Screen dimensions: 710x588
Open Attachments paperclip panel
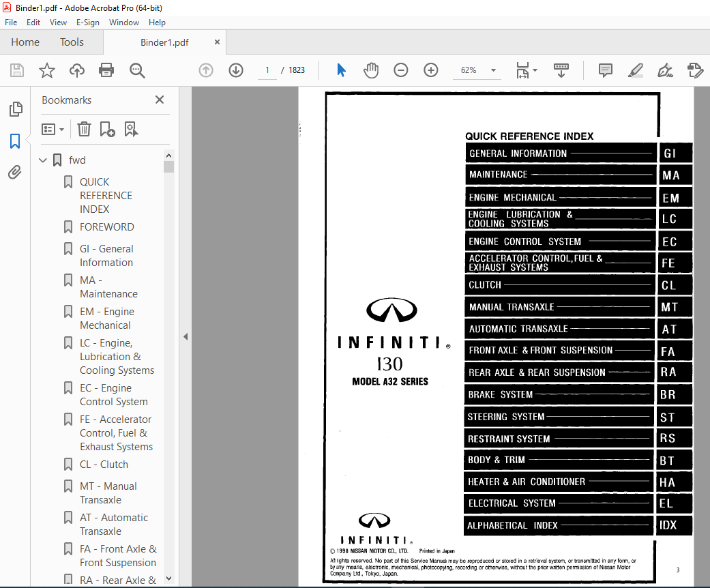[x=15, y=172]
